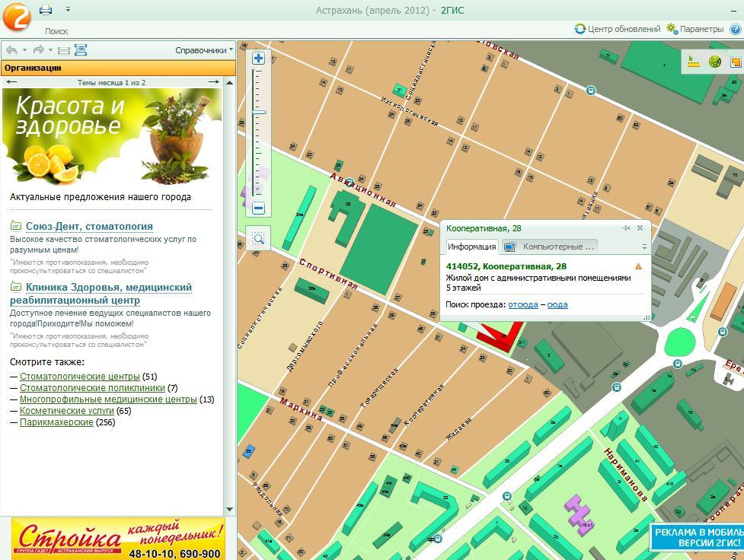
Task: Click the Маркина street label
Action: pos(301,409)
